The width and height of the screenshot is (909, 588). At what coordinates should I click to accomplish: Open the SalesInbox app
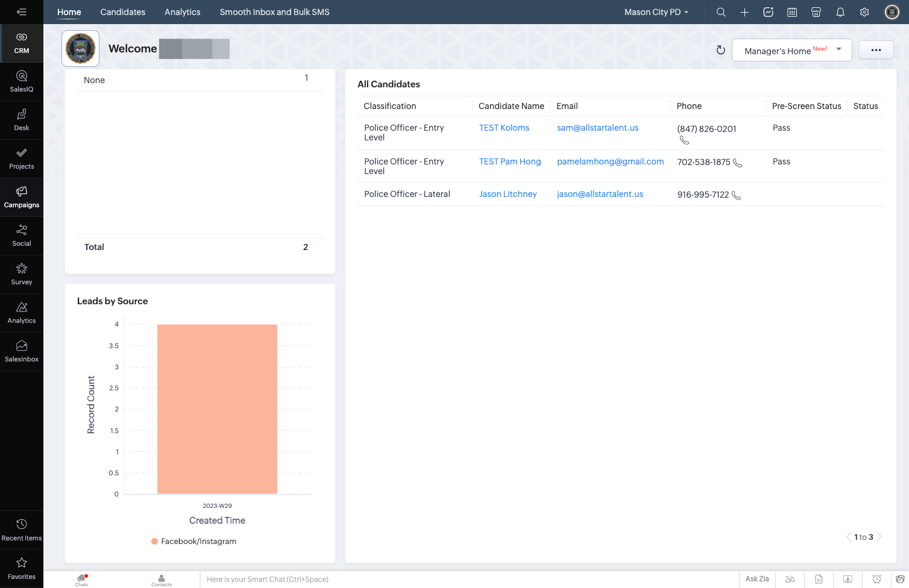[x=22, y=352]
